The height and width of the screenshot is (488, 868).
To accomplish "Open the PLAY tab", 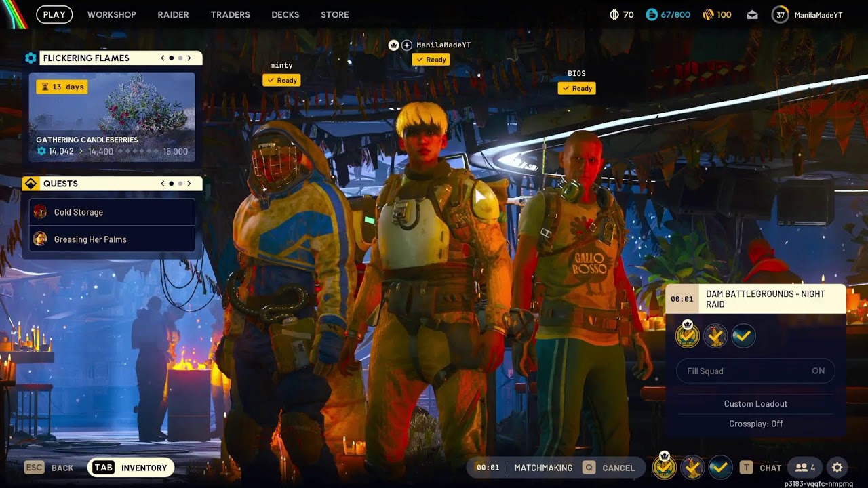I will point(54,14).
